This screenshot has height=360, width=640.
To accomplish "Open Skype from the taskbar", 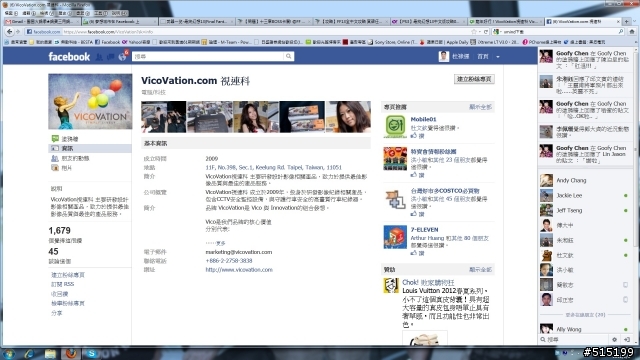I will click(x=92, y=353).
